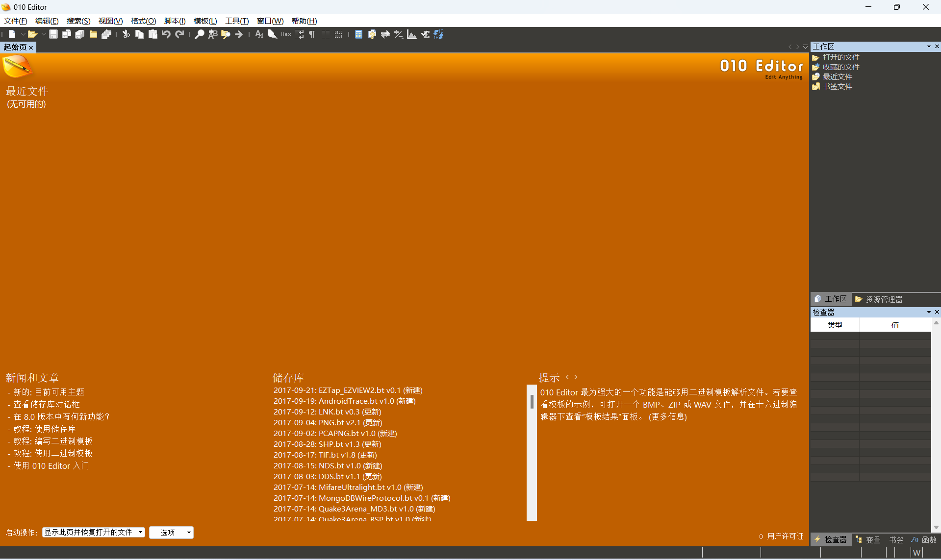Open the Replace tool
Image resolution: width=941 pixels, height=560 pixels.
tap(212, 34)
